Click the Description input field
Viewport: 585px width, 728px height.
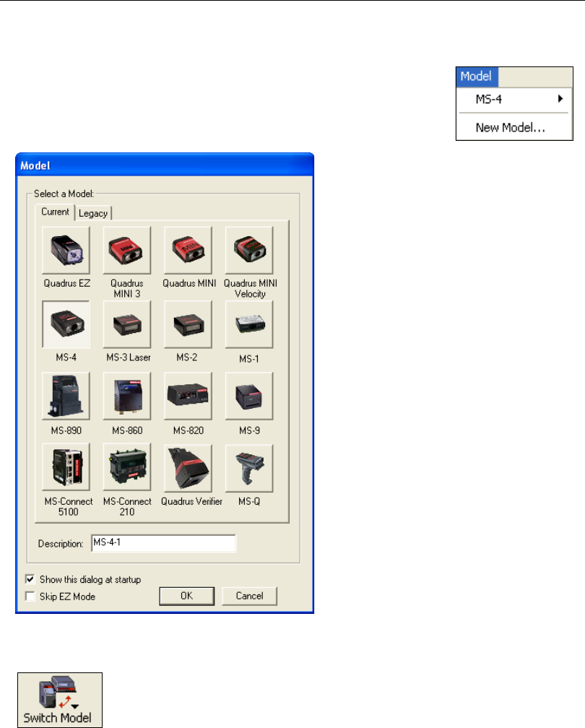coord(163,543)
